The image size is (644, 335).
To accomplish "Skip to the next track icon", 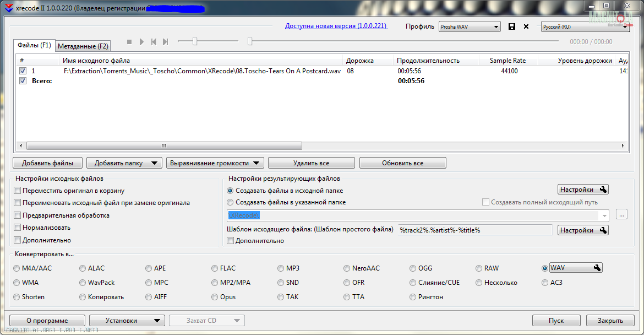I will [165, 42].
